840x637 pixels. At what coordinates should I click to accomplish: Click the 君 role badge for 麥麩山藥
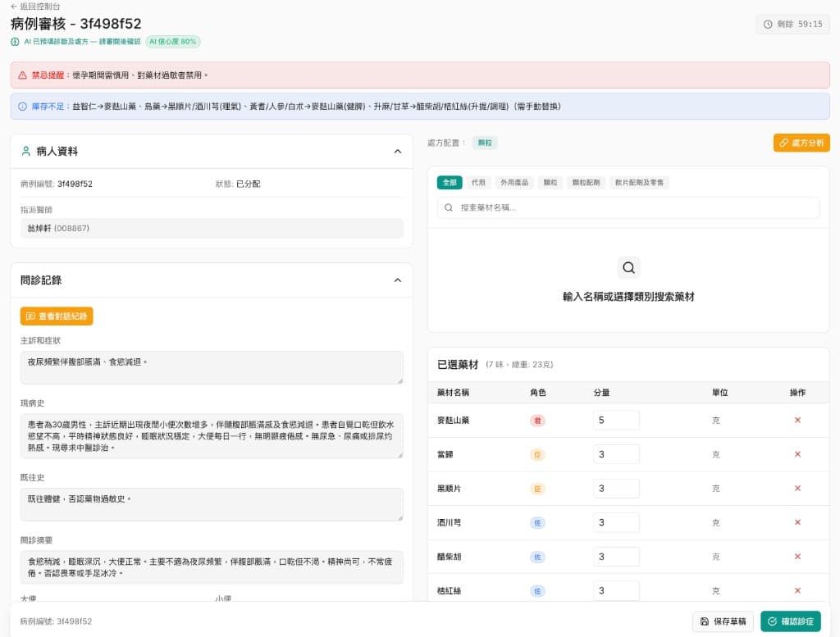[537, 421]
